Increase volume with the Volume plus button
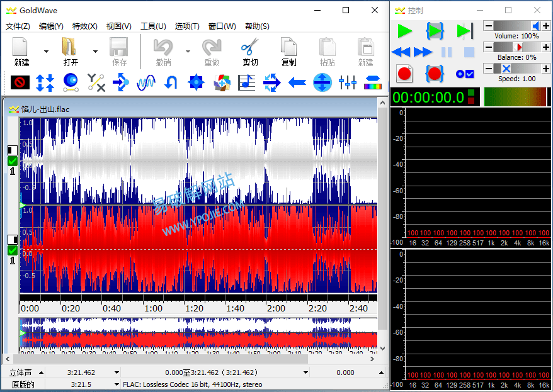553x392 pixels. pyautogui.click(x=545, y=25)
